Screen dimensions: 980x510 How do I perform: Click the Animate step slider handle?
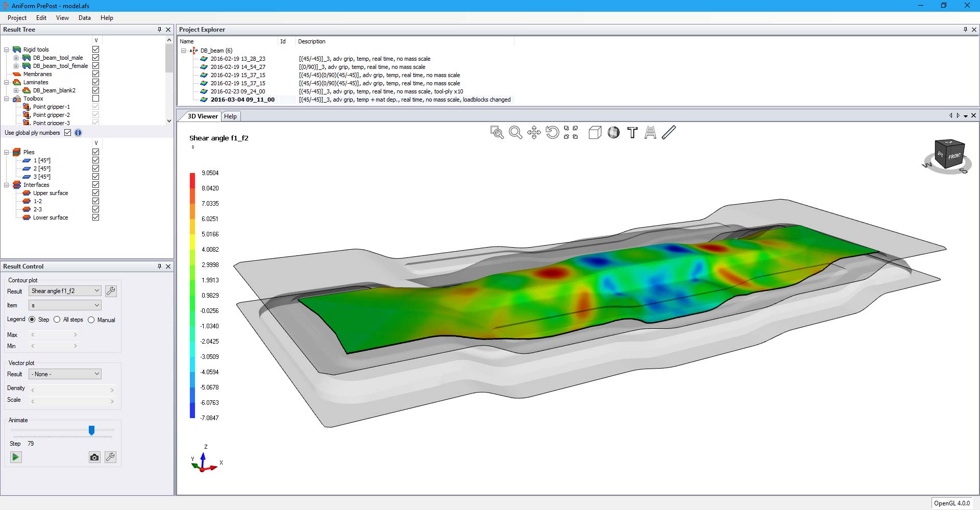91,430
